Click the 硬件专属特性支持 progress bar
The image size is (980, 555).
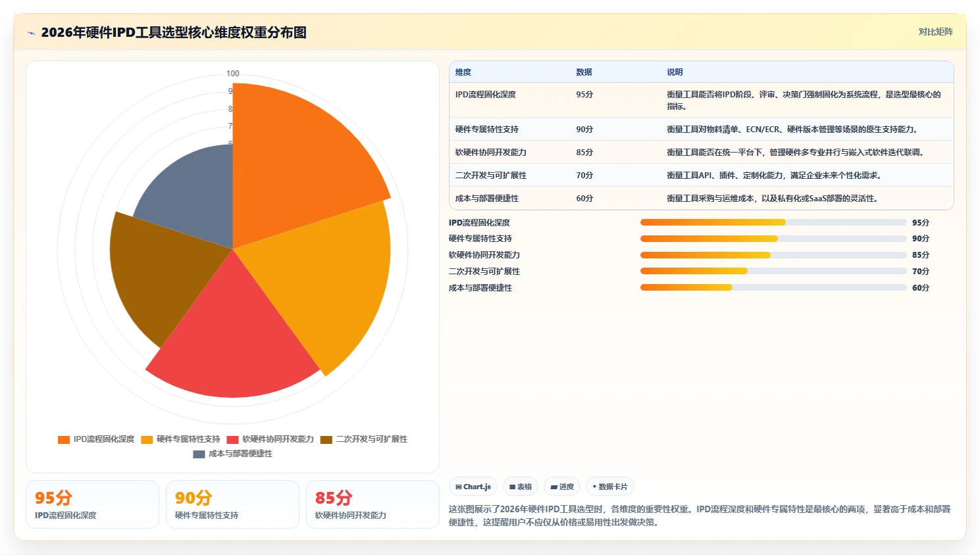773,239
